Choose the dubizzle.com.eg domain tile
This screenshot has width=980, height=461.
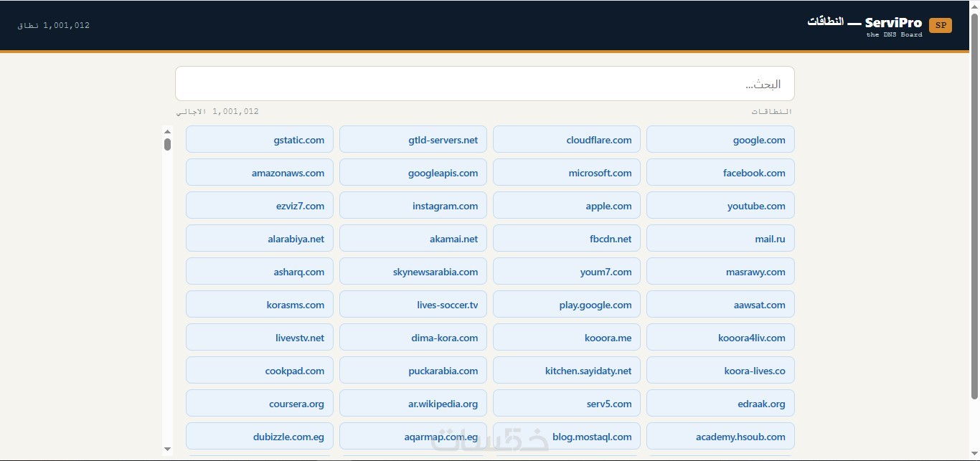tap(260, 437)
